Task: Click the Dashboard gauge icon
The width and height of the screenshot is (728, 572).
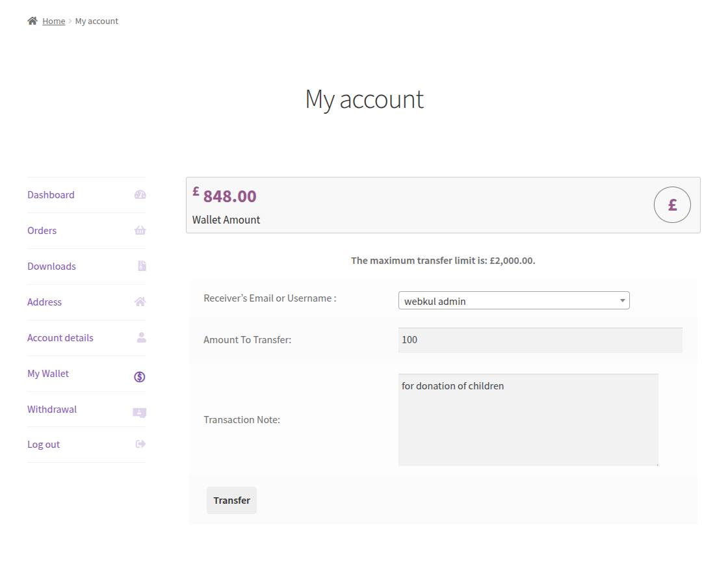Action: pos(140,194)
